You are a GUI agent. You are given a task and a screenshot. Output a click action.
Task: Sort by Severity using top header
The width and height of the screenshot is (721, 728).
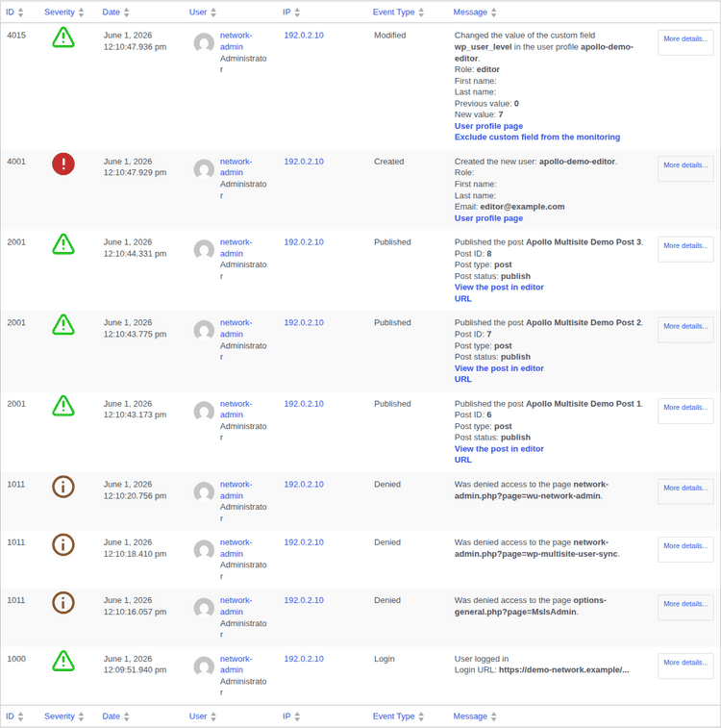[64, 13]
